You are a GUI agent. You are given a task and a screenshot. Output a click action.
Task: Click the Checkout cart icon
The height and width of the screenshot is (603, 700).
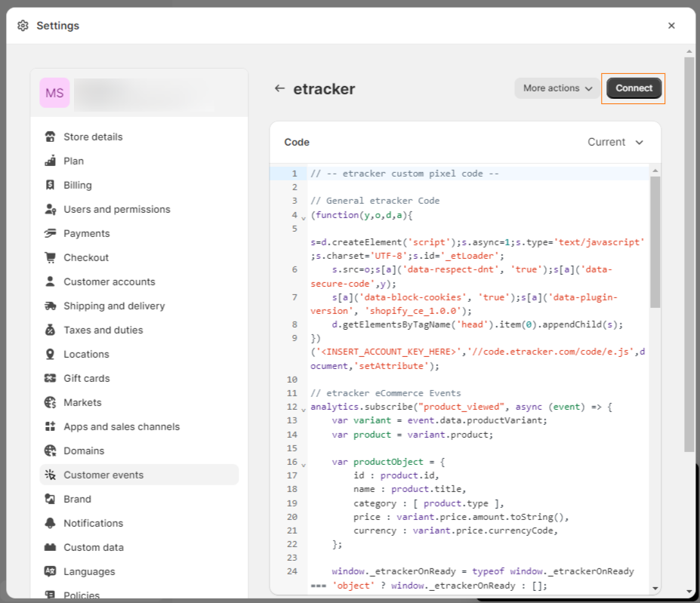[50, 257]
